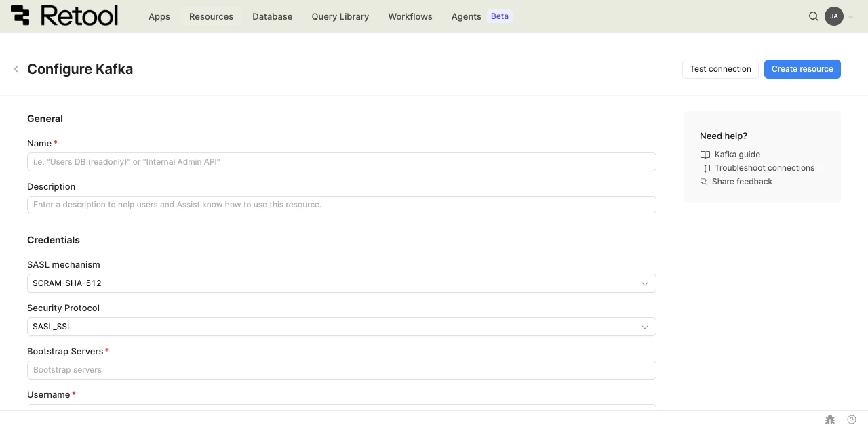The image size is (868, 429).
Task: Click the Configure Kafka heading
Action: (x=80, y=69)
